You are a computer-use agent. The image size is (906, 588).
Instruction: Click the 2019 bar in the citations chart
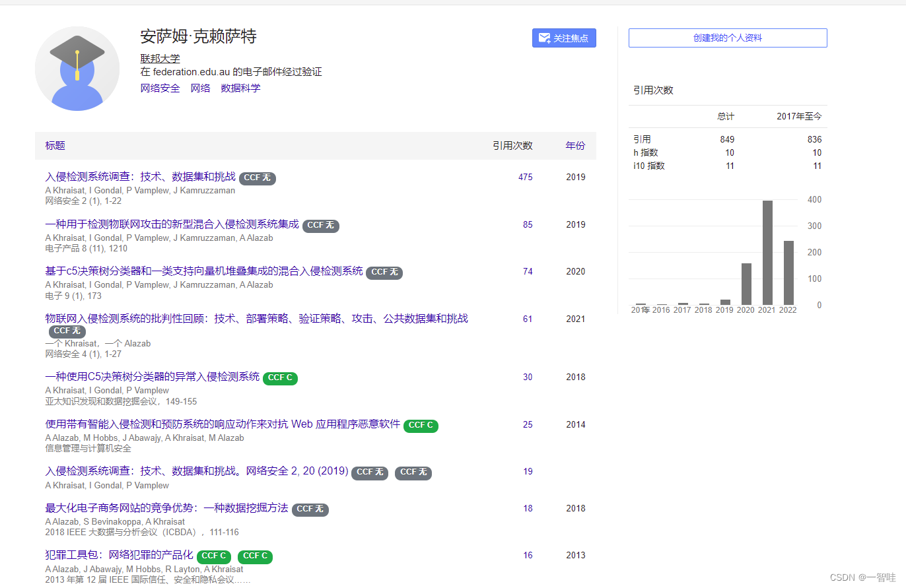(725, 302)
